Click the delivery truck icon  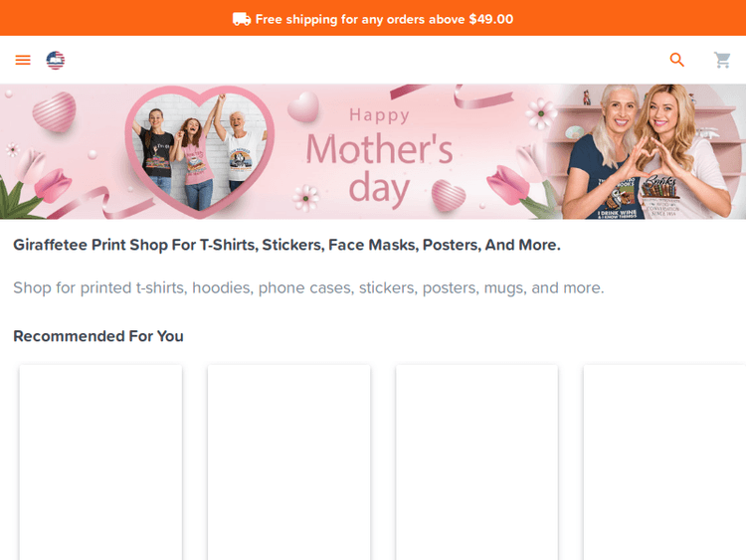242,19
